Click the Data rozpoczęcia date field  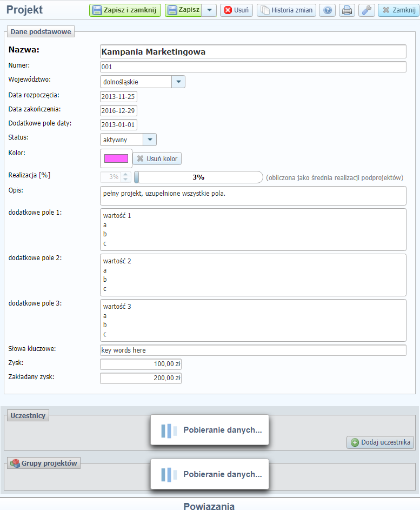[x=118, y=97]
